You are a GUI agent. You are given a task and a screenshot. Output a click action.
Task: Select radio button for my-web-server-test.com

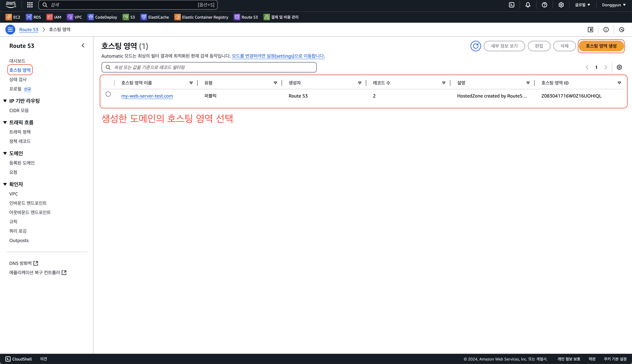(108, 94)
